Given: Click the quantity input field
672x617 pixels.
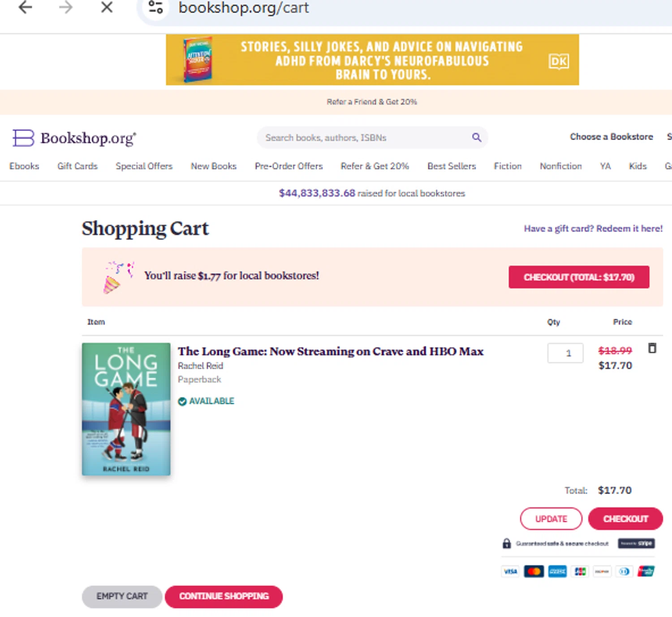Looking at the screenshot, I should pos(565,353).
